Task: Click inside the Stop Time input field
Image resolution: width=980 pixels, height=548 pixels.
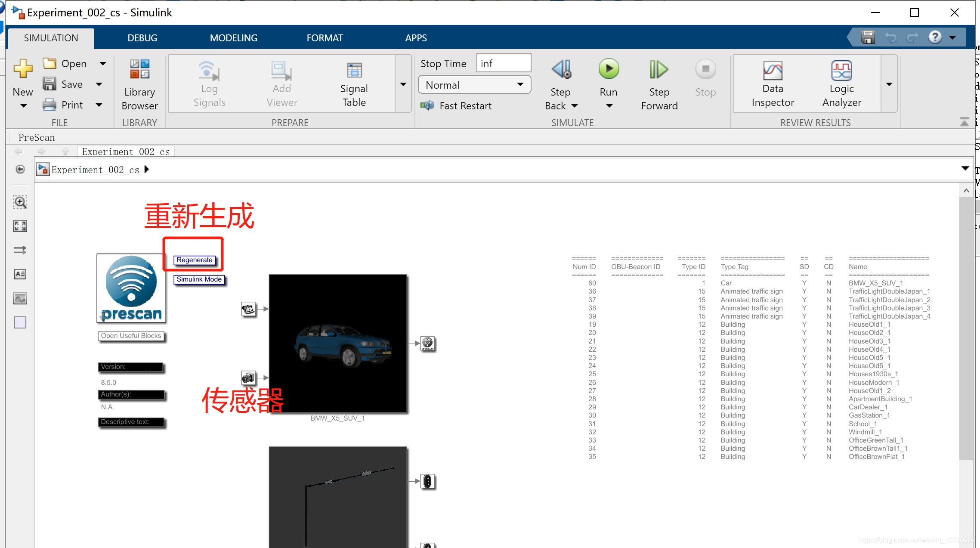Action: (503, 63)
